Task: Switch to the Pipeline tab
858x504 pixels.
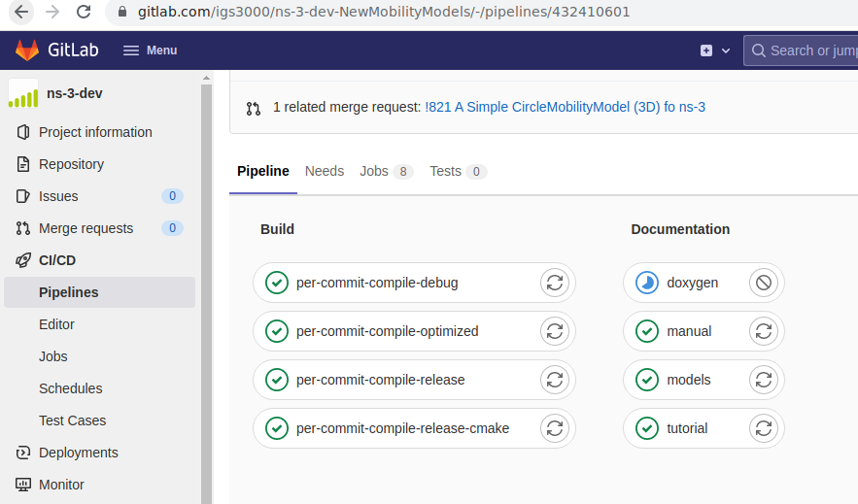Action: 262,171
